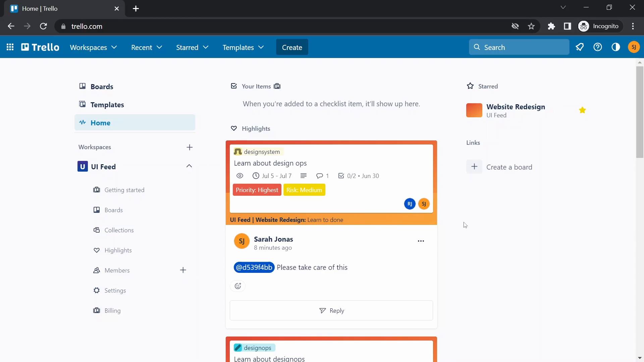
Task: Click the three-dot menu on Sarah Jonas comment
Action: (x=421, y=241)
